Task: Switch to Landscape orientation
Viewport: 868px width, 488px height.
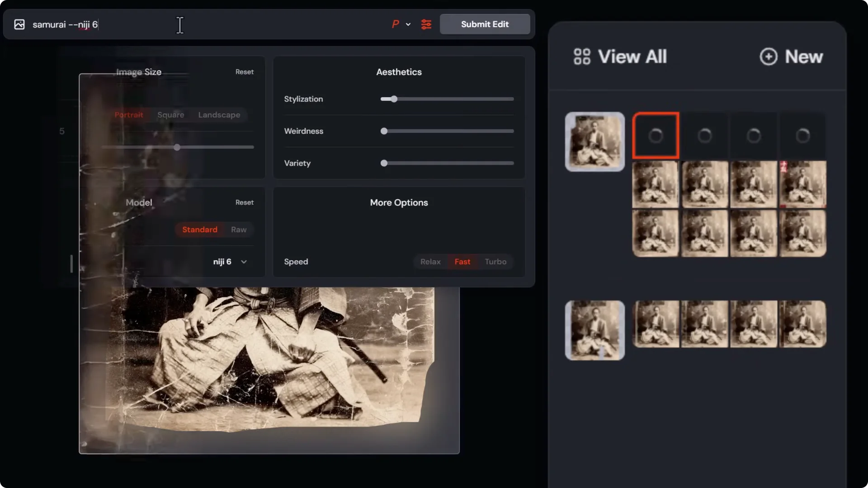Action: click(219, 115)
